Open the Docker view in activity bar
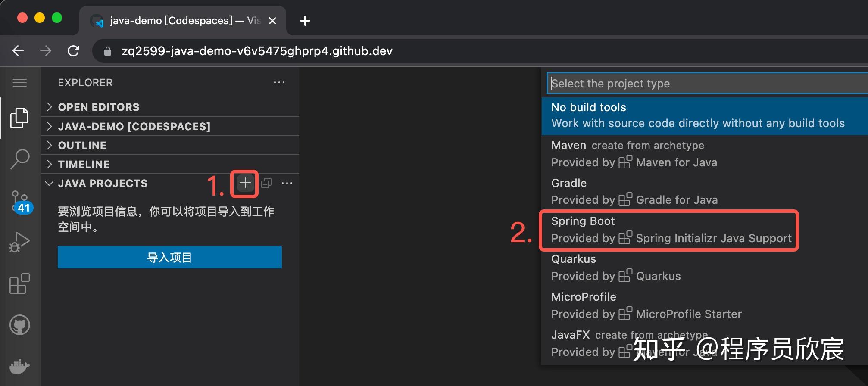 pyautogui.click(x=20, y=366)
